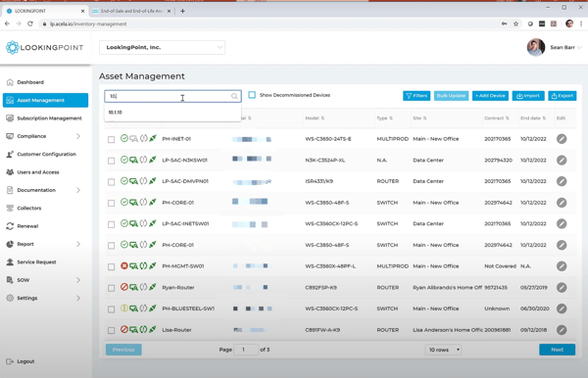This screenshot has width=588, height=378.
Task: Edit the Lisa-Router device with the pencil icon
Action: [x=562, y=330]
